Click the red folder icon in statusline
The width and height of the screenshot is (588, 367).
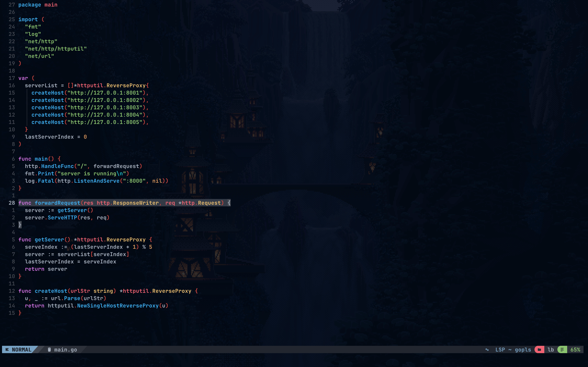pyautogui.click(x=539, y=349)
